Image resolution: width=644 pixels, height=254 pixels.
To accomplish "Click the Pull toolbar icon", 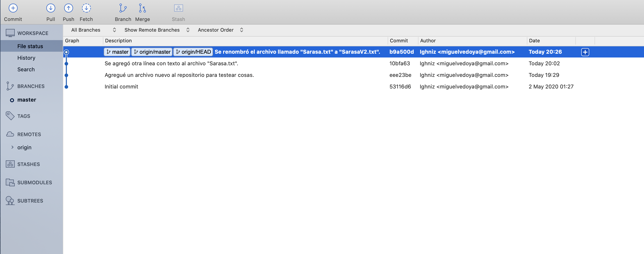I will tap(51, 8).
